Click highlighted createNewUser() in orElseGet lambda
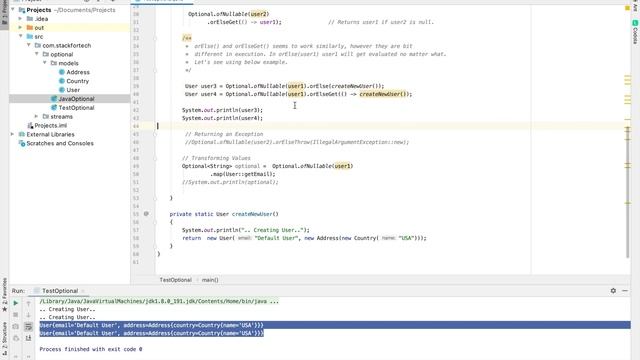Image resolution: width=640 pixels, height=360 pixels. click(384, 94)
